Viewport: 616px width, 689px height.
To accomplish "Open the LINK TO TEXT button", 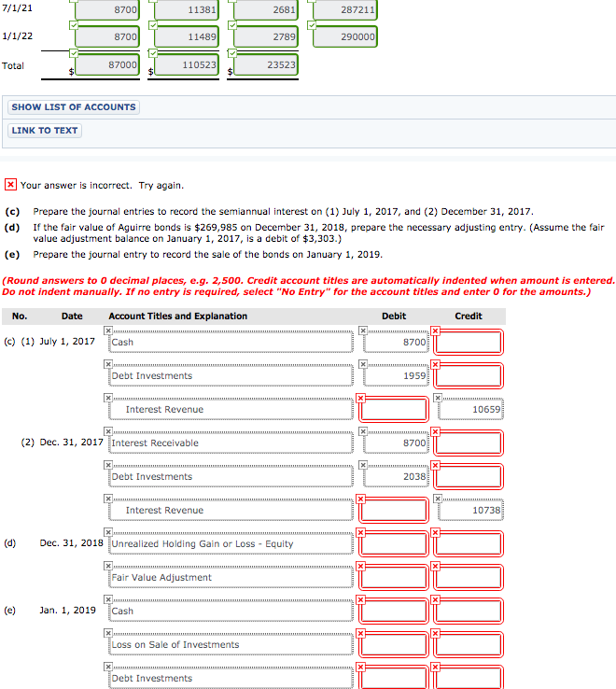I will coord(45,131).
